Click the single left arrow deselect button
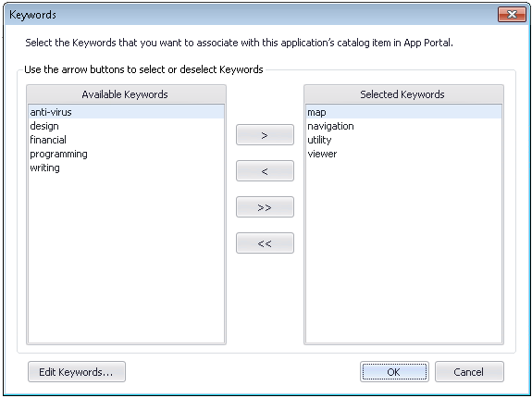Viewport: 532px width, 398px height. click(265, 170)
